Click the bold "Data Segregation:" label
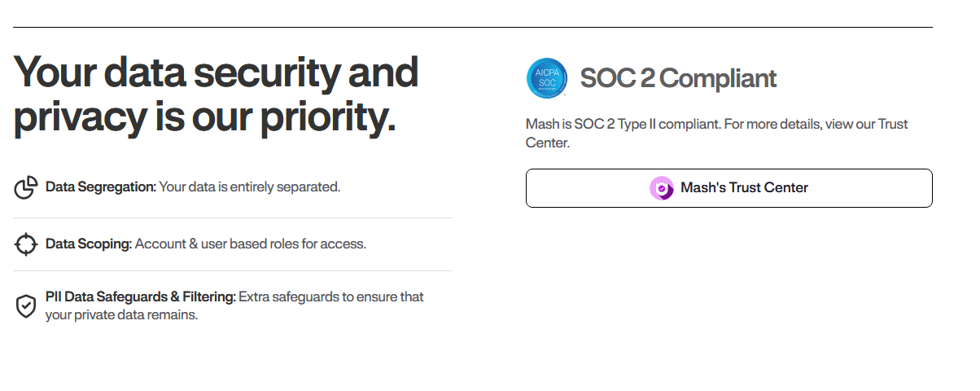 click(100, 187)
